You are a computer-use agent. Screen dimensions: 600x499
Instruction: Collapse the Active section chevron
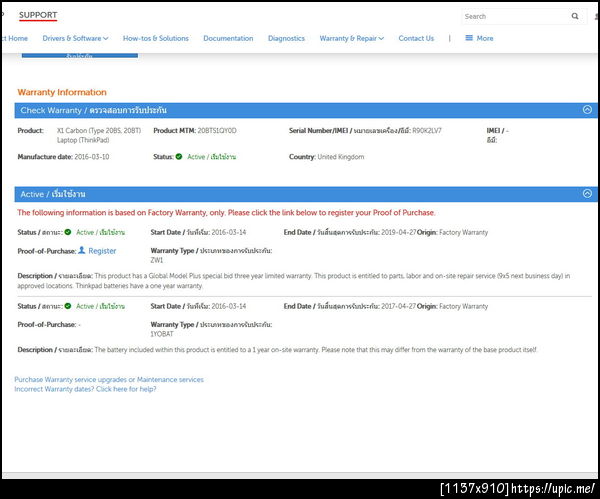587,194
